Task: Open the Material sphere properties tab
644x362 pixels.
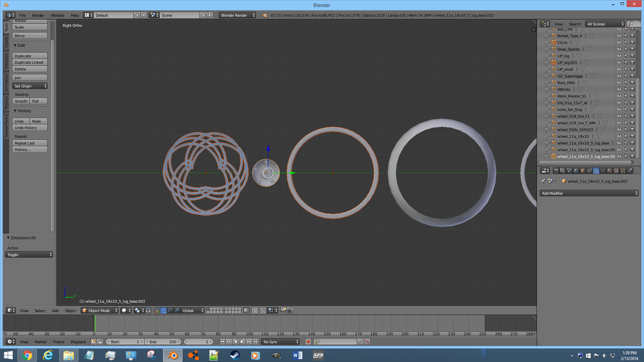Action: [610, 171]
